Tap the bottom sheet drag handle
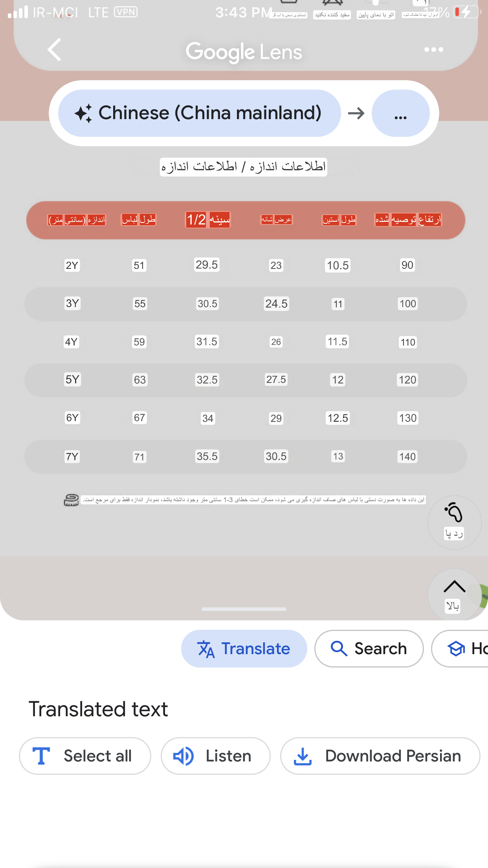This screenshot has height=868, width=488. pos(244,609)
